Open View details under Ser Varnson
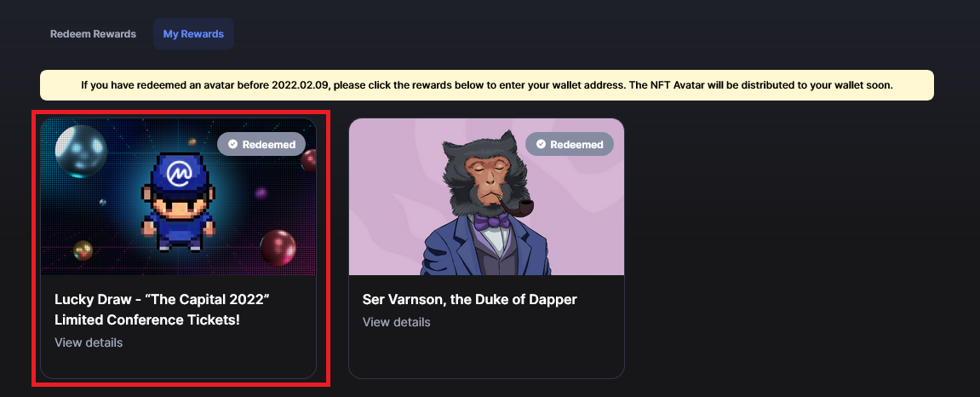The width and height of the screenshot is (980, 397). [396, 322]
